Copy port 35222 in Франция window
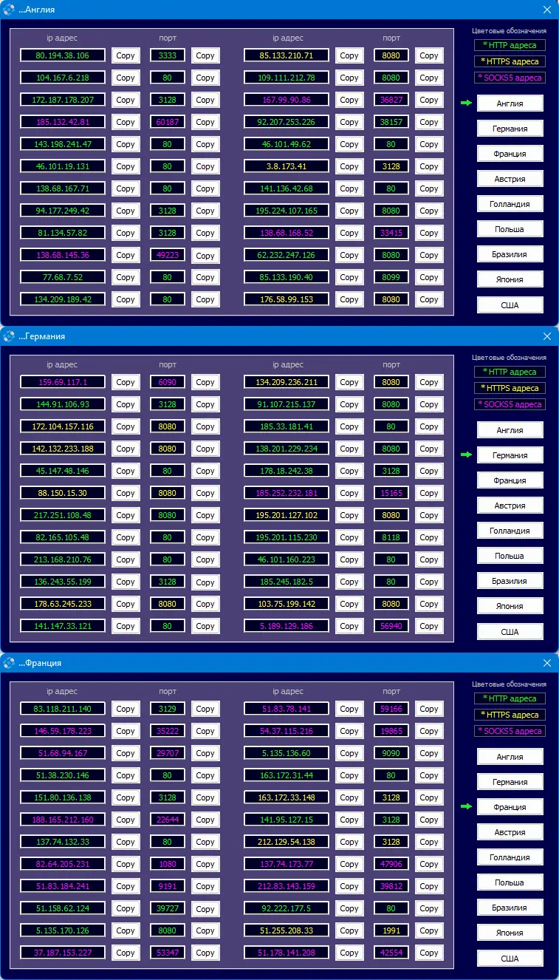 coord(205,731)
